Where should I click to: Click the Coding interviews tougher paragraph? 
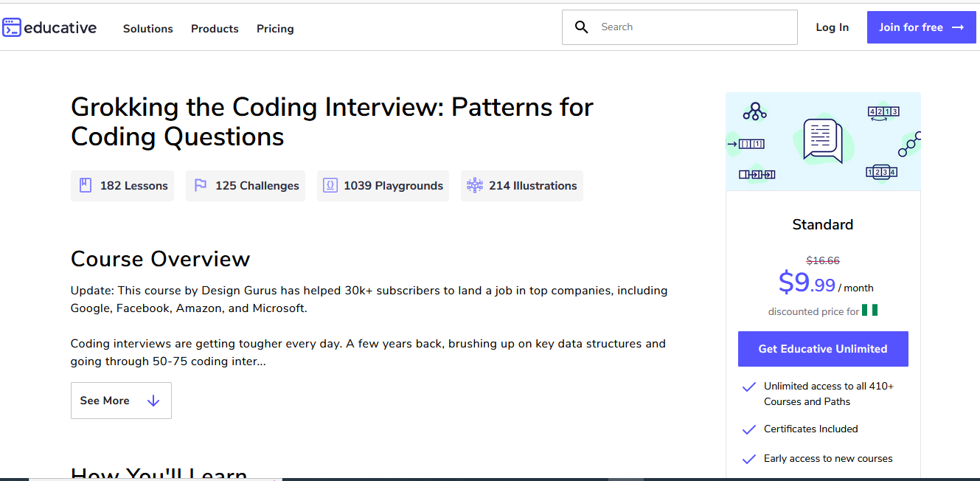[x=369, y=353]
